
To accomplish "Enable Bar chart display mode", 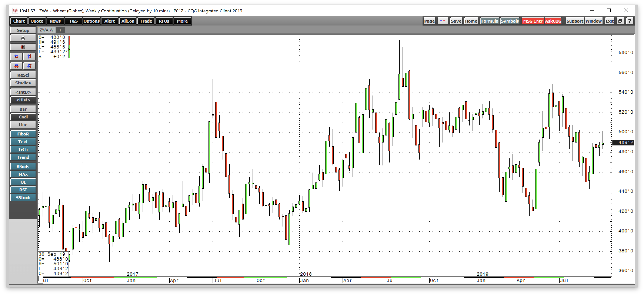I will (23, 109).
